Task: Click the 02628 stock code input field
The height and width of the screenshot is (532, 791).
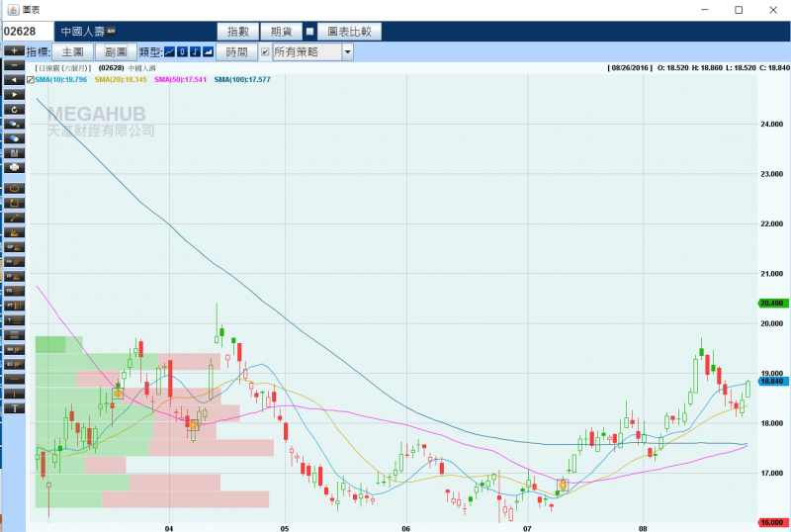Action: point(28,32)
